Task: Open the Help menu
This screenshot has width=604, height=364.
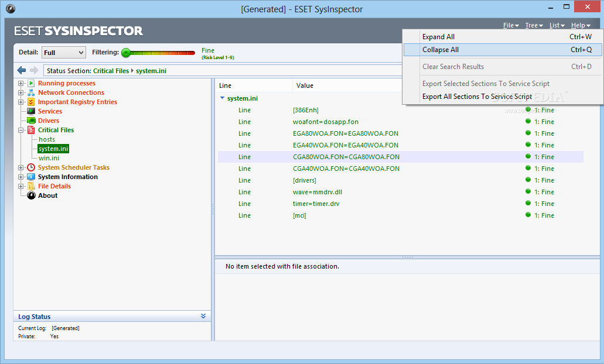Action: click(x=581, y=25)
